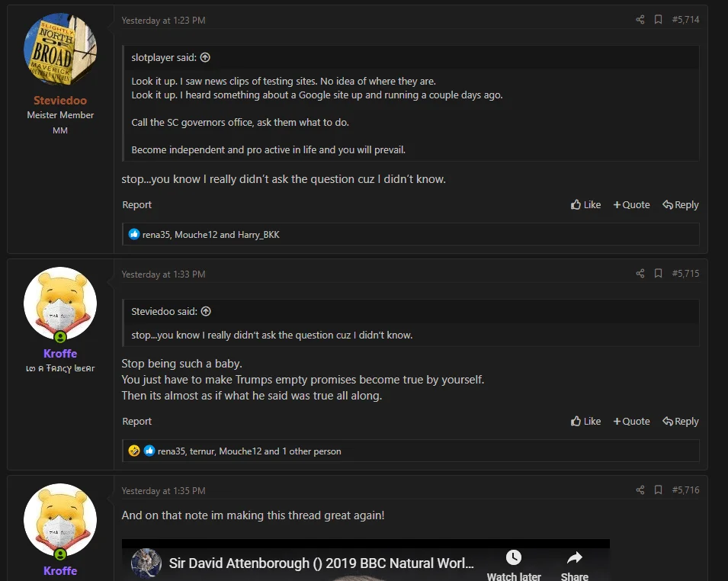Like Steviedoo's post

click(x=585, y=205)
